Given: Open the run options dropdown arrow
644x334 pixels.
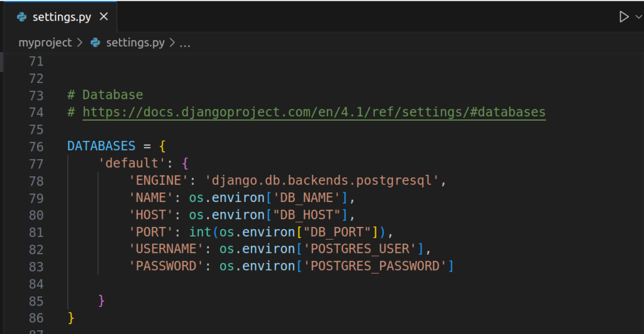Looking at the screenshot, I should 638,18.
